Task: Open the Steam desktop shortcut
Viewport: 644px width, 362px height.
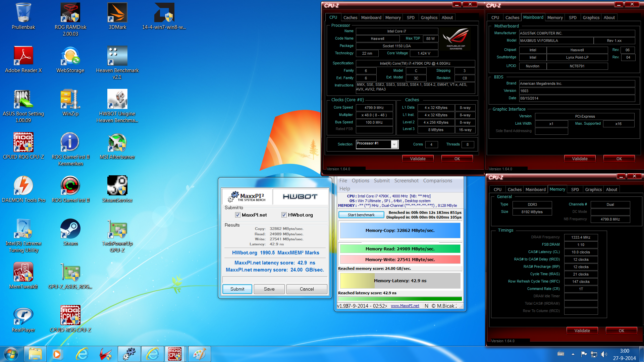Action: (70, 232)
